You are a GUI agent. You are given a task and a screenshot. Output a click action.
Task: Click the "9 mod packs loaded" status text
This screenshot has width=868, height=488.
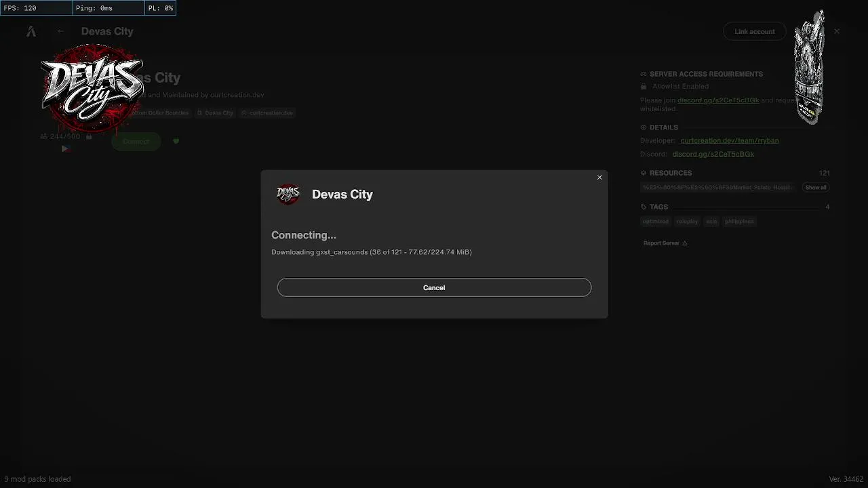[37, 479]
